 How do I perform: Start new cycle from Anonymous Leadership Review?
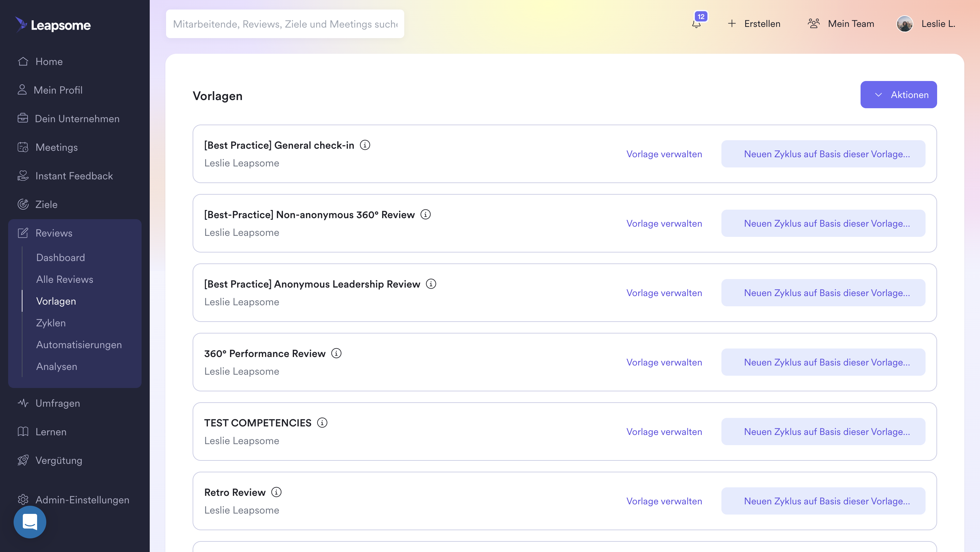point(823,293)
